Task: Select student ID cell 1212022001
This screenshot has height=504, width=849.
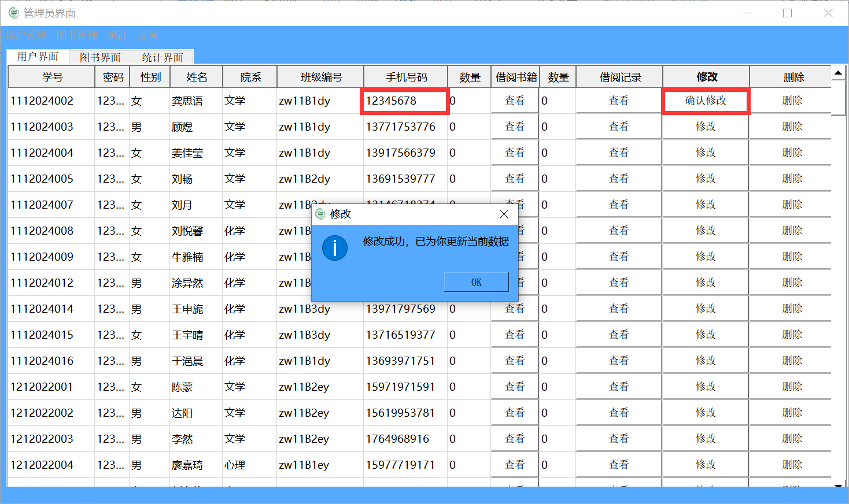Action: pos(51,387)
